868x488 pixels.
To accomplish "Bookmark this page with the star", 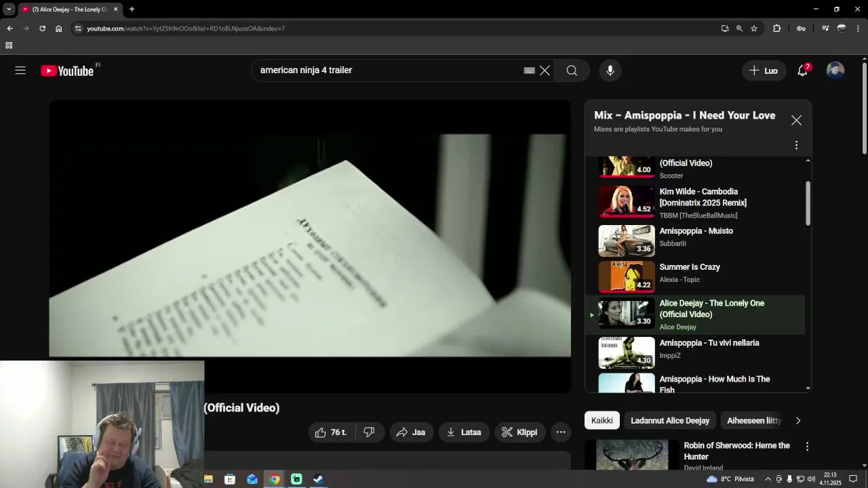I will (x=753, y=28).
